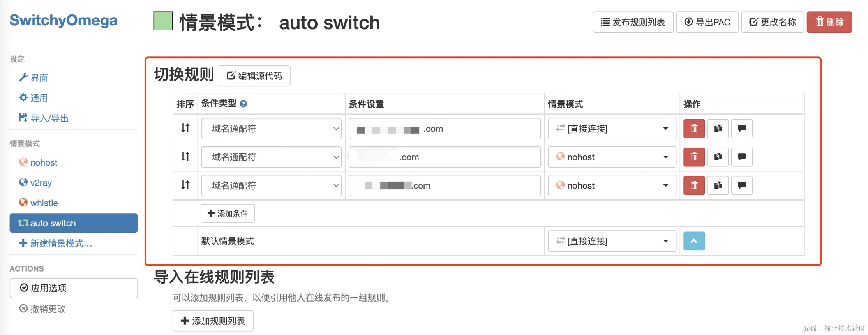Add a note to second rule via comment icon

pos(742,157)
